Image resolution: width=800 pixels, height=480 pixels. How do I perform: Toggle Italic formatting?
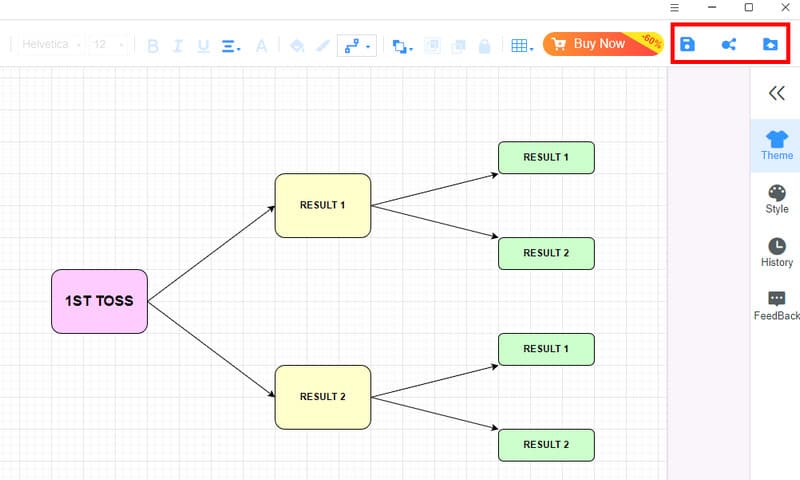coord(178,46)
